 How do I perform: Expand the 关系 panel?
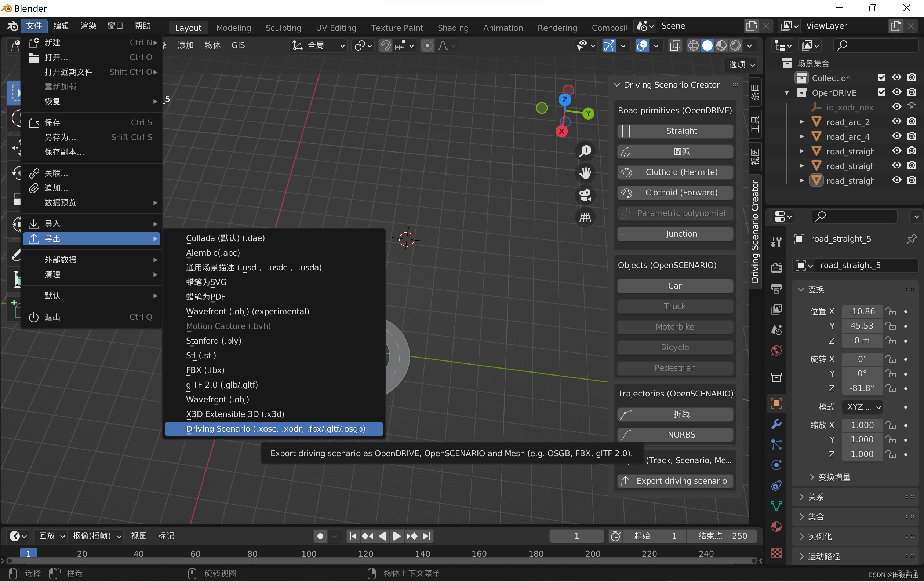[x=801, y=497]
